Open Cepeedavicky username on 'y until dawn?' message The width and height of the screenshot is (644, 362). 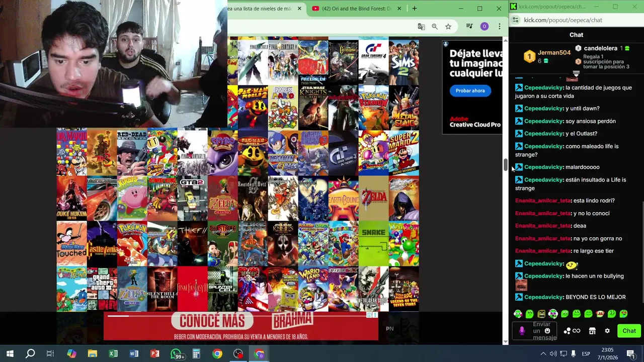[543, 108]
